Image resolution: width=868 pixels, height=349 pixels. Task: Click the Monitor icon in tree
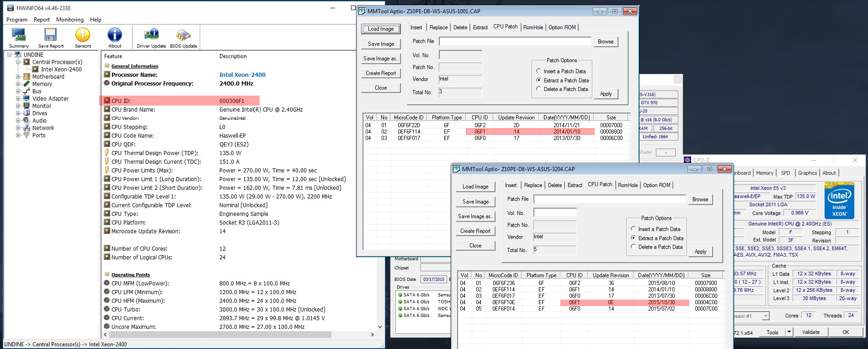[x=27, y=106]
